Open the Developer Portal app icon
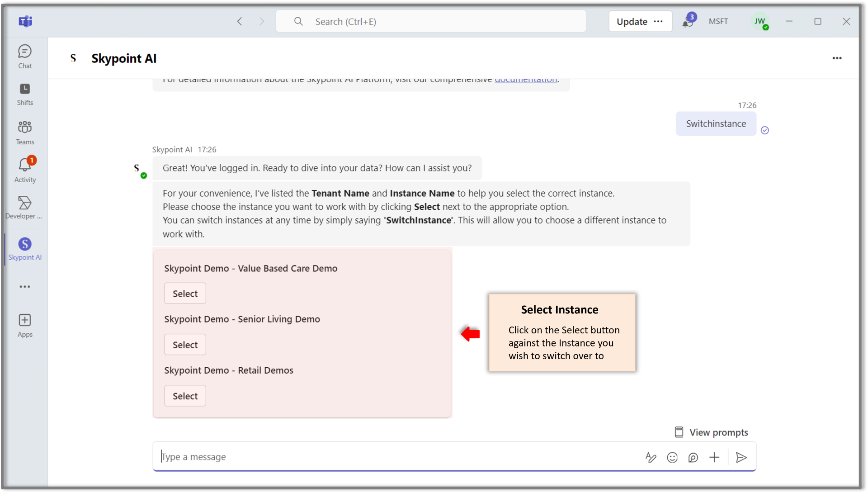This screenshot has height=493, width=868. 25,208
